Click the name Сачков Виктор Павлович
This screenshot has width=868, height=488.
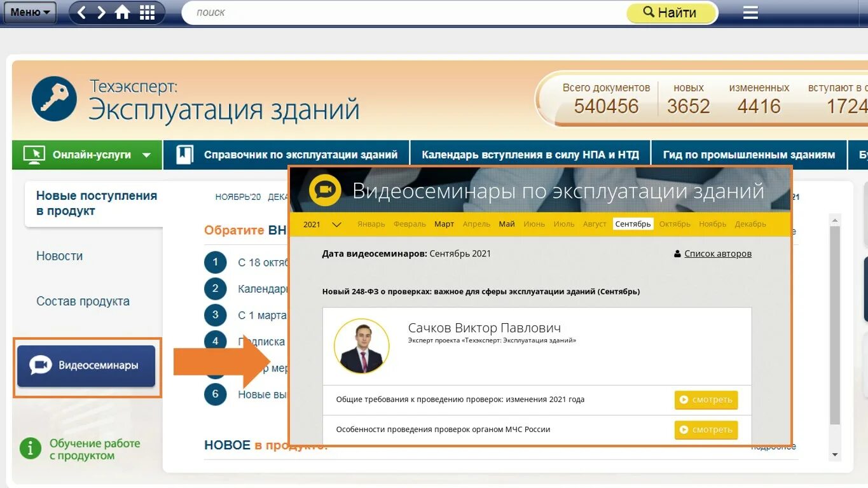(x=485, y=328)
